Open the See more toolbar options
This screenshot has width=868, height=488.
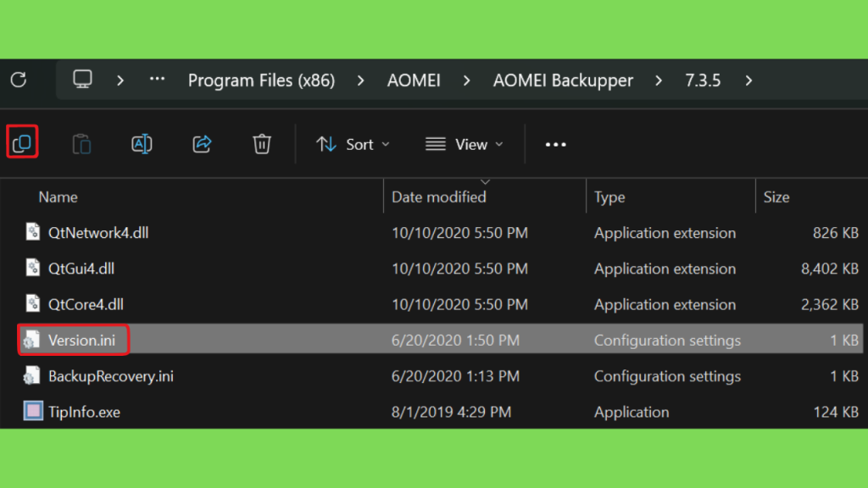click(x=555, y=144)
